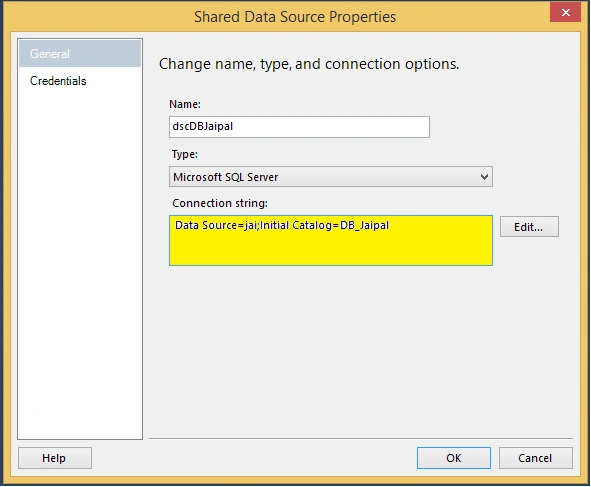Switch to the Credentials page

coord(58,81)
